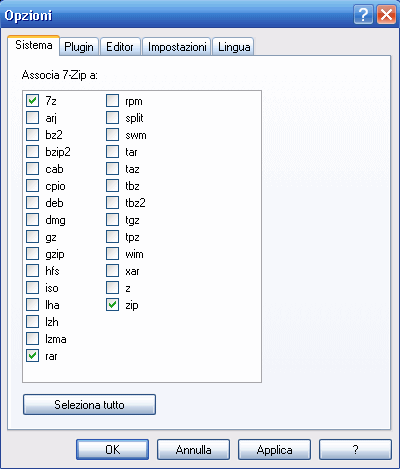Viewport: 400px width, 469px height.
Task: Click the bottom "?" help button
Action: (355, 450)
